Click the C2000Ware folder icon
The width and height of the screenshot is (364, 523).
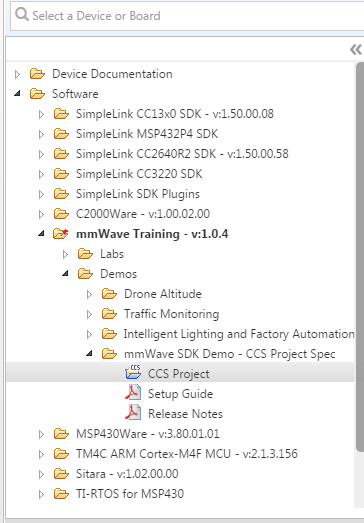pos(61,214)
